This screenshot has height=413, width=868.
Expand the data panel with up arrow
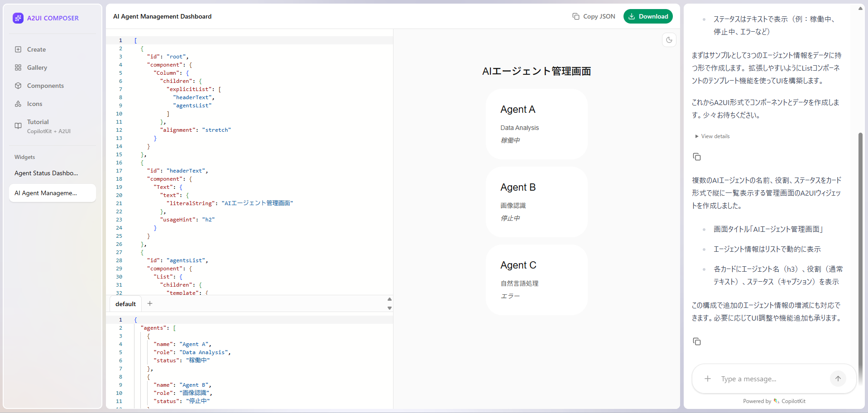[389, 299]
